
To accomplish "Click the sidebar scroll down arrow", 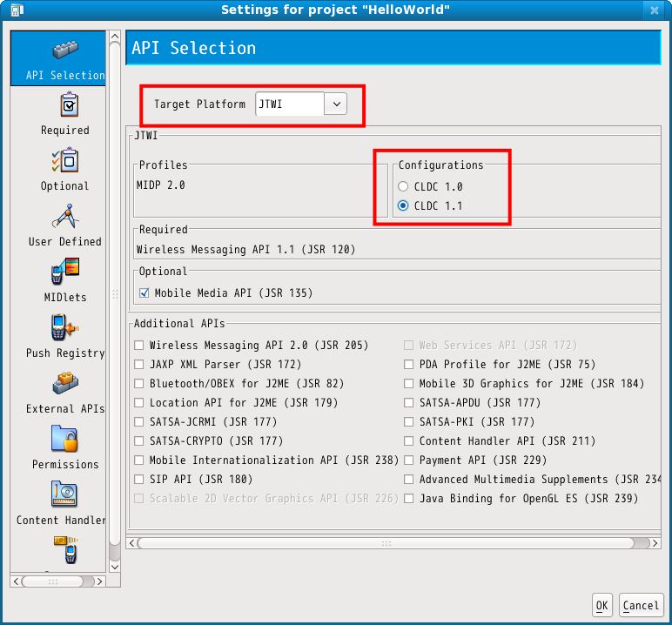I will (115, 566).
